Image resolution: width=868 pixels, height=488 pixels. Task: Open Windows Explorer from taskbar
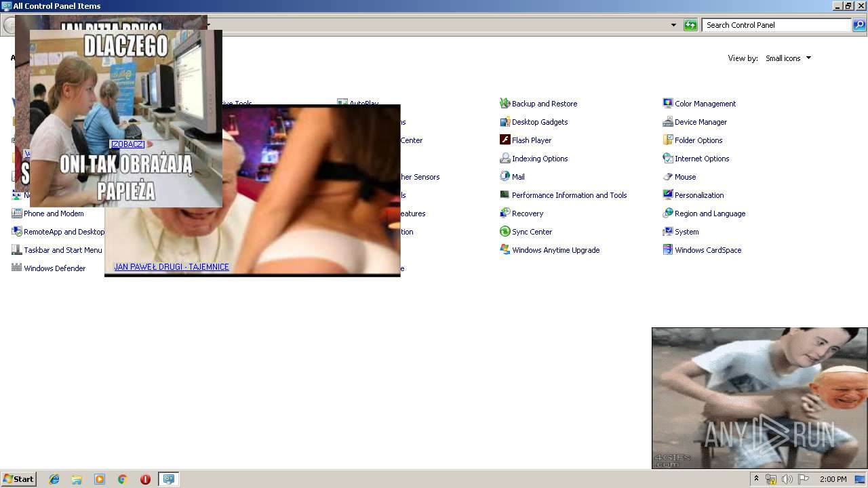pyautogui.click(x=77, y=479)
